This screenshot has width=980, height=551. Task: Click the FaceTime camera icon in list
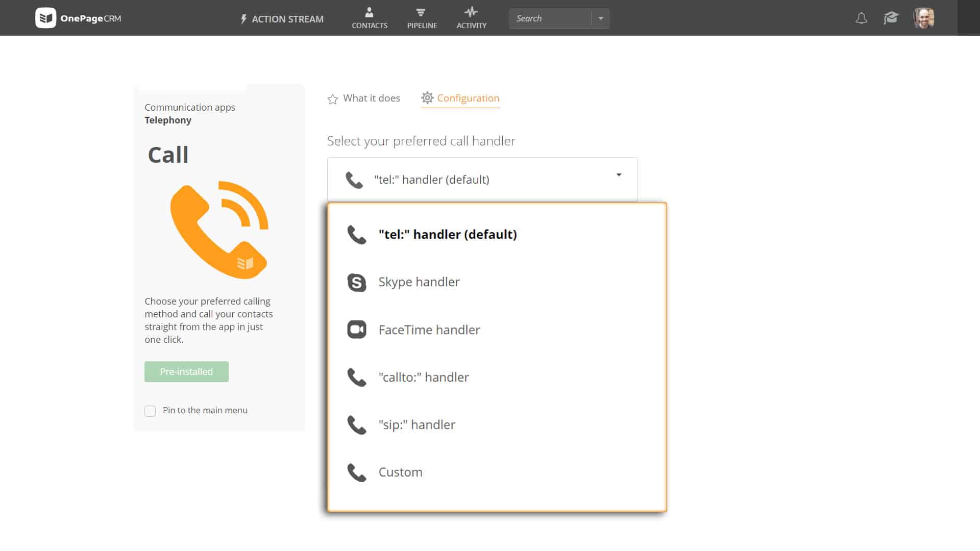357,330
